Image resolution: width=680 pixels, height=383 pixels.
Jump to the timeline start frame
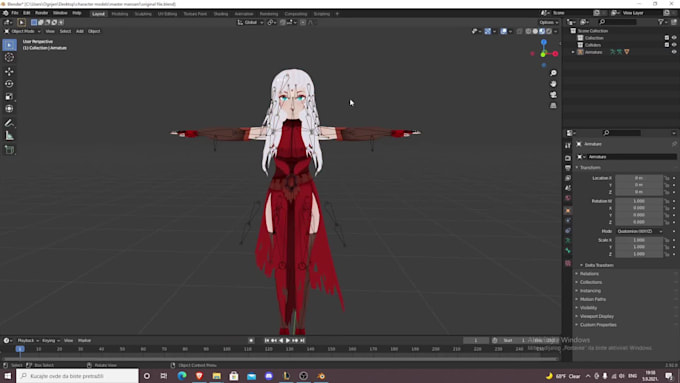point(266,340)
